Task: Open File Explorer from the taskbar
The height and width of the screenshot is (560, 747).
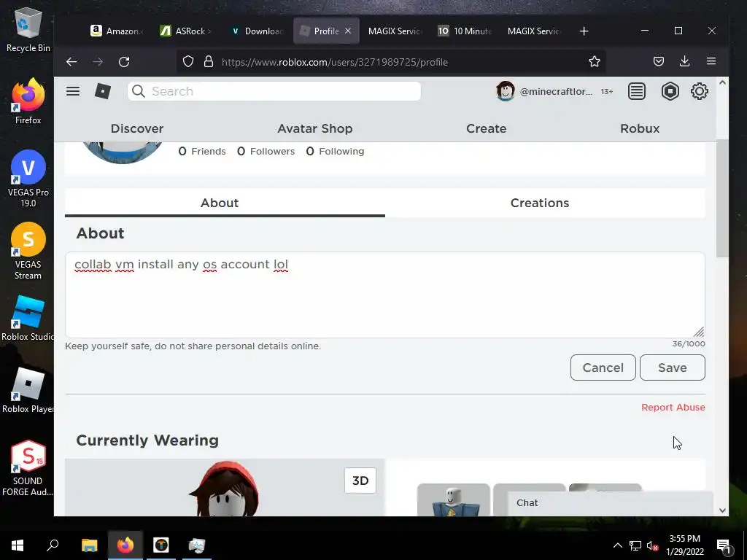Action: click(x=90, y=545)
